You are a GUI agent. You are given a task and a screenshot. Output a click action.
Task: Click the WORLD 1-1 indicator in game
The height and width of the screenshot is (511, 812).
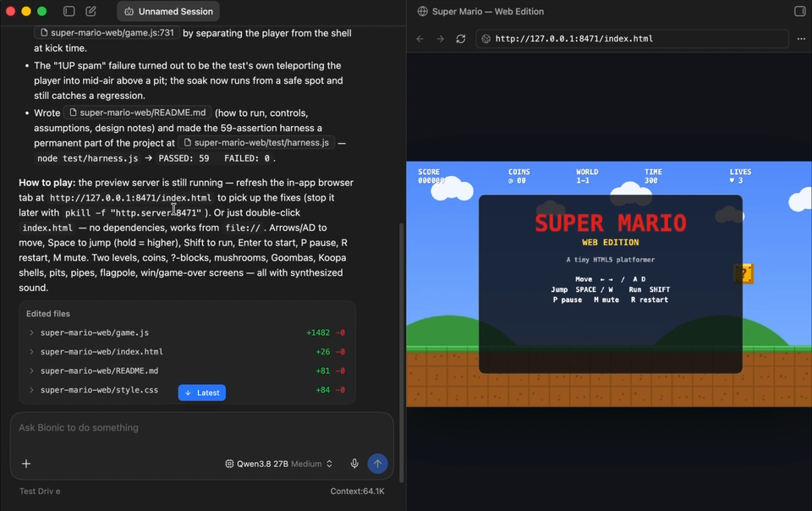click(x=587, y=176)
